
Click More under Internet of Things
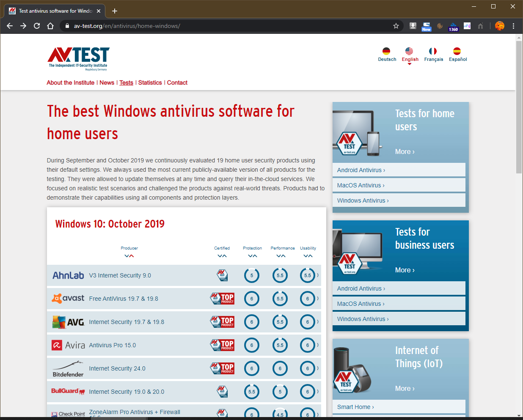pos(405,388)
